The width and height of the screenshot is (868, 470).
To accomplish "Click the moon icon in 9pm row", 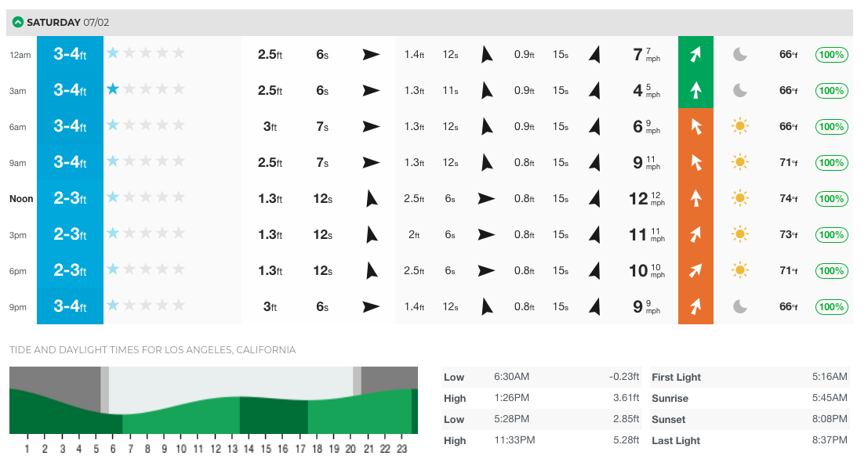I will pos(739,306).
